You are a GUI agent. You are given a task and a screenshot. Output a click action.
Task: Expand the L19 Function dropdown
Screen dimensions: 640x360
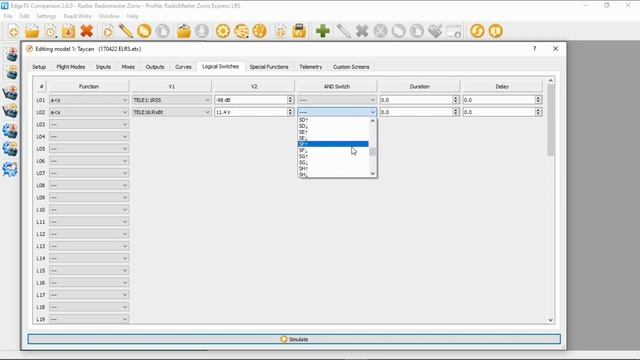(89, 319)
